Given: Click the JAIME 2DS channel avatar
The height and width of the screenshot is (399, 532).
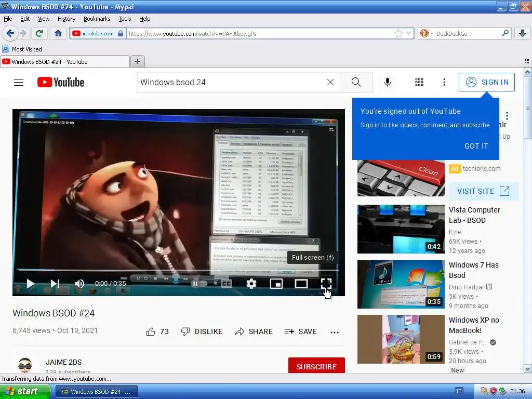Looking at the screenshot, I should (25, 365).
